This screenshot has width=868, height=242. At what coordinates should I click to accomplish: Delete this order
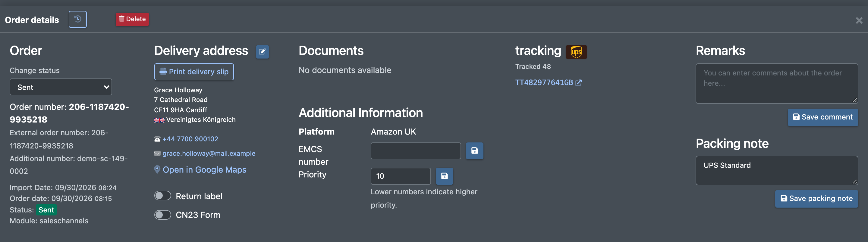[x=132, y=19]
